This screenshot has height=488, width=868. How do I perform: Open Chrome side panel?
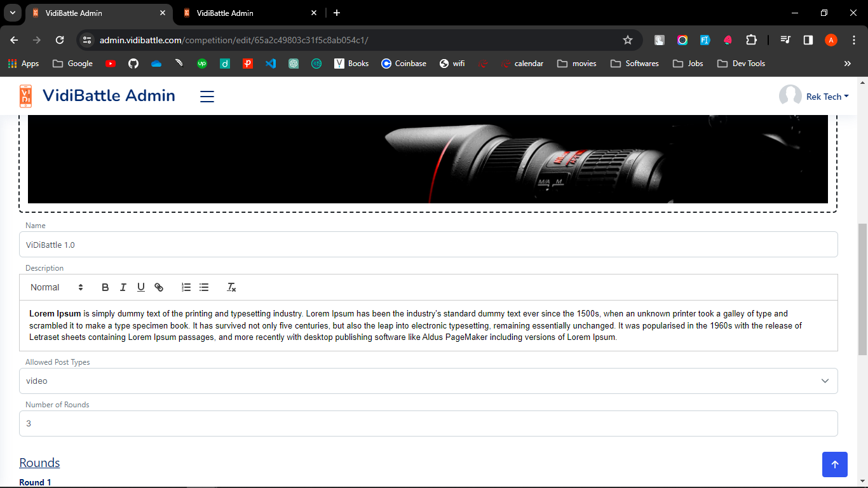click(808, 40)
